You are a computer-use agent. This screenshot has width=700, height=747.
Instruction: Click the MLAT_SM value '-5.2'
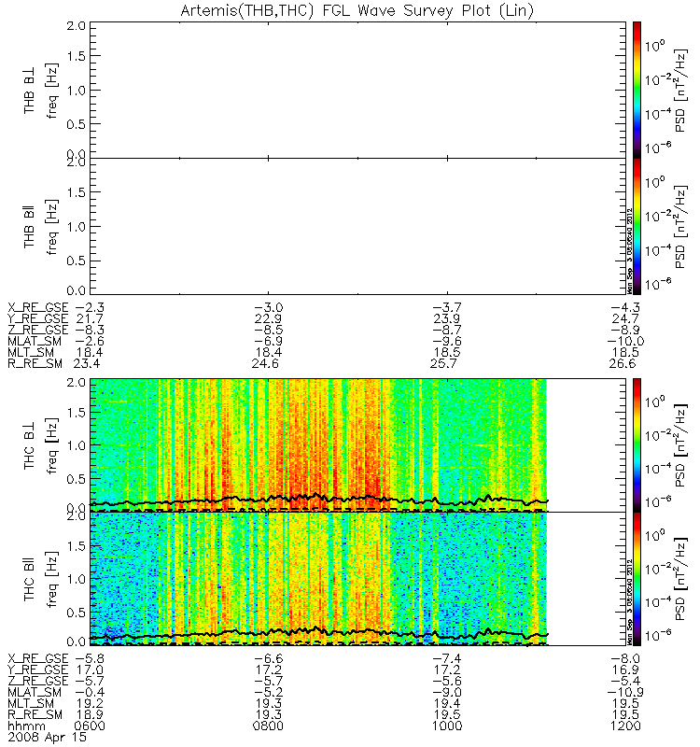coord(268,692)
